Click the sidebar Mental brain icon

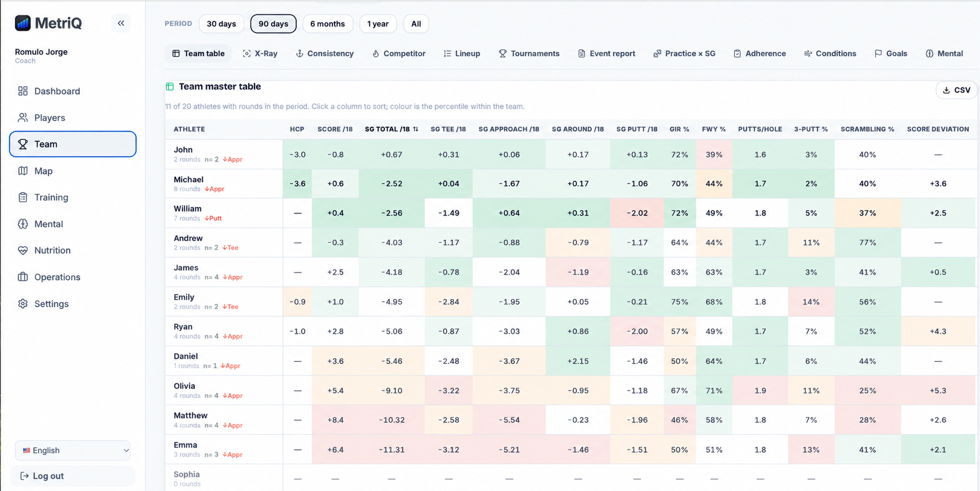pos(23,224)
